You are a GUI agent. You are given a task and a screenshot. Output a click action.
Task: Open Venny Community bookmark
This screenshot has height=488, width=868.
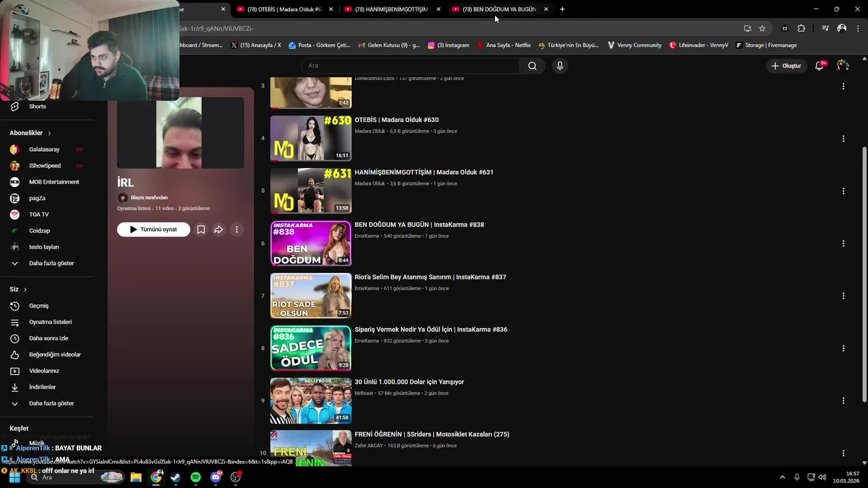634,45
